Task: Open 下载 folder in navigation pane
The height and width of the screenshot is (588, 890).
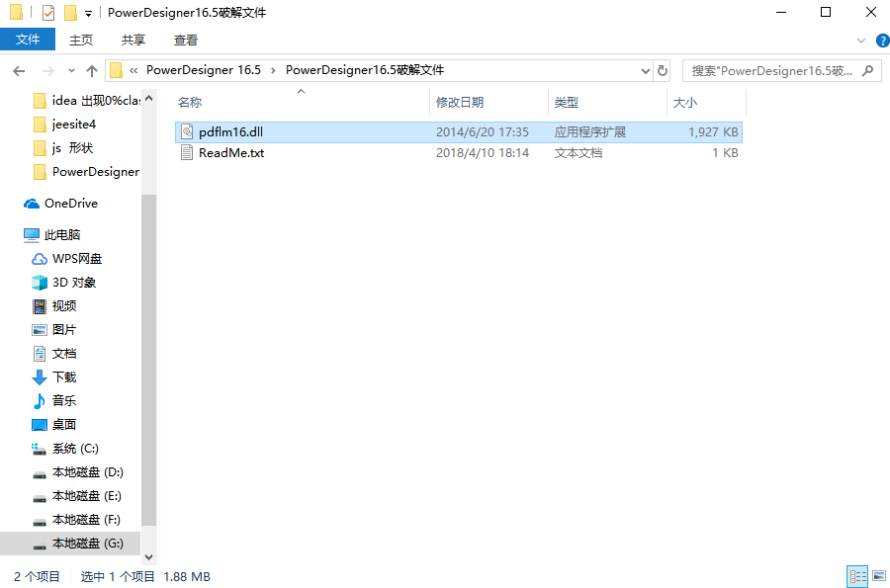Action: 54,378
